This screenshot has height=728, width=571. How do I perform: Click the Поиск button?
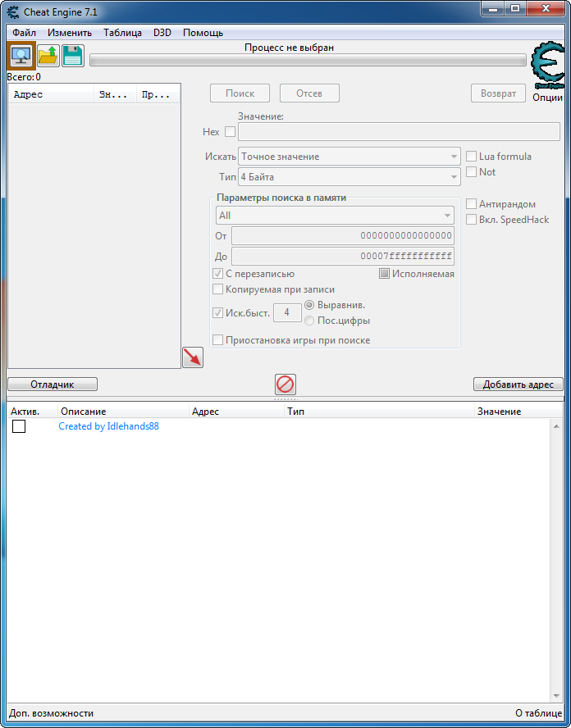click(x=240, y=93)
